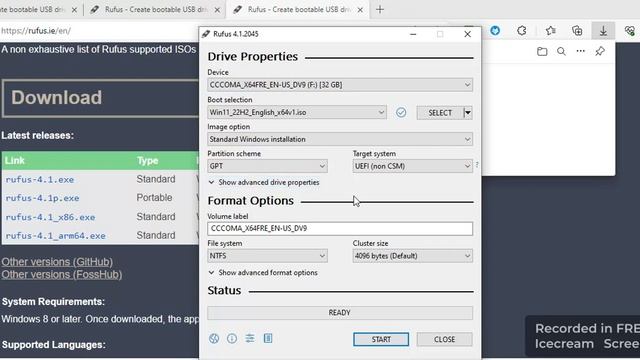Open Boot selection dropdown
Screen dimensions: 640x360
[x=297, y=112]
